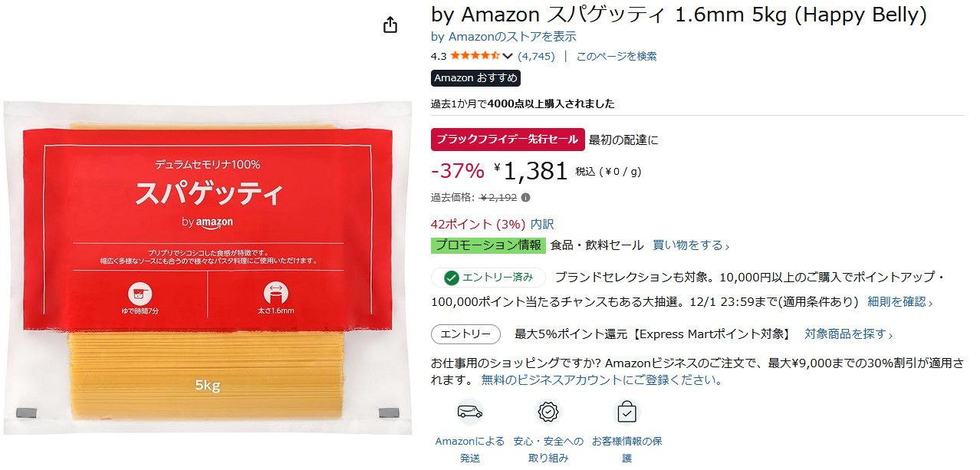This screenshot has width=980, height=470.
Task: Click the ブラックフライデー先行セール badge
Action: (x=508, y=140)
